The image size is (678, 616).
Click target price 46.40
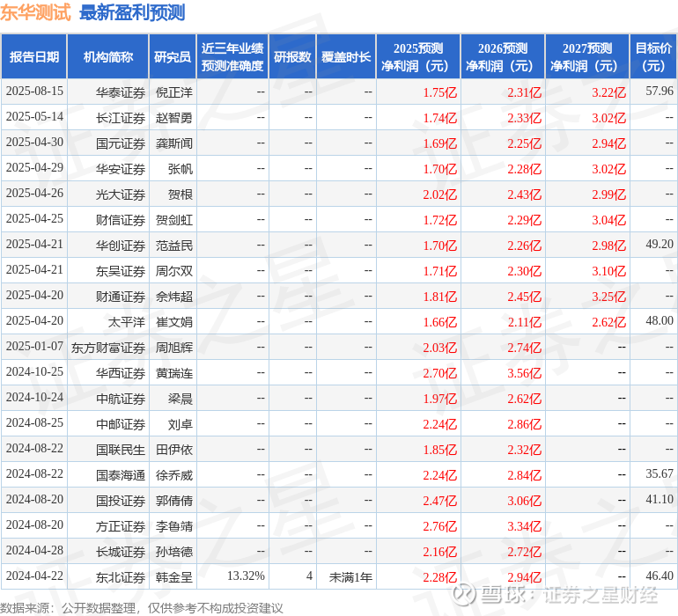(660, 576)
